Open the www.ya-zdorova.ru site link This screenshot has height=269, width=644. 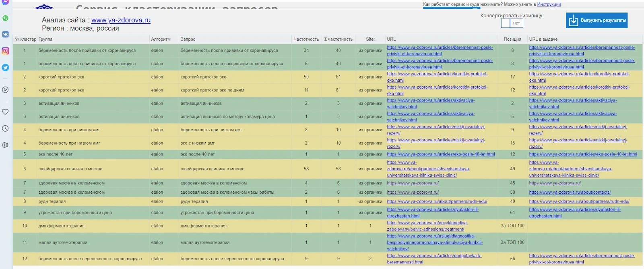point(121,20)
